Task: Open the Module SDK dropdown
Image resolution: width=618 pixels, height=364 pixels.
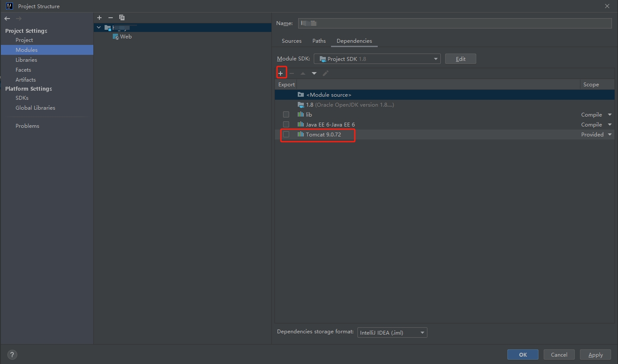Action: (377, 59)
